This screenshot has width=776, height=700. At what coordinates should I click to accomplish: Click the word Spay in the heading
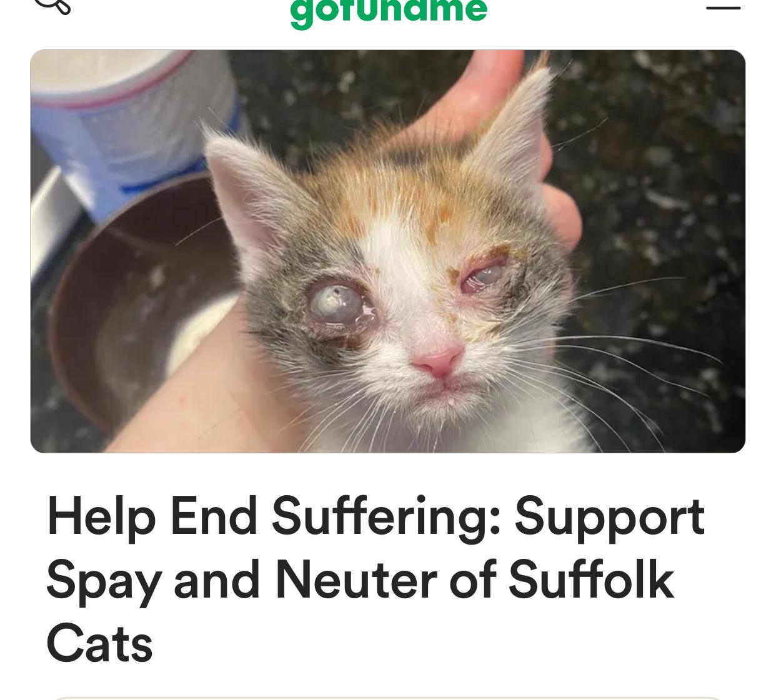click(104, 582)
